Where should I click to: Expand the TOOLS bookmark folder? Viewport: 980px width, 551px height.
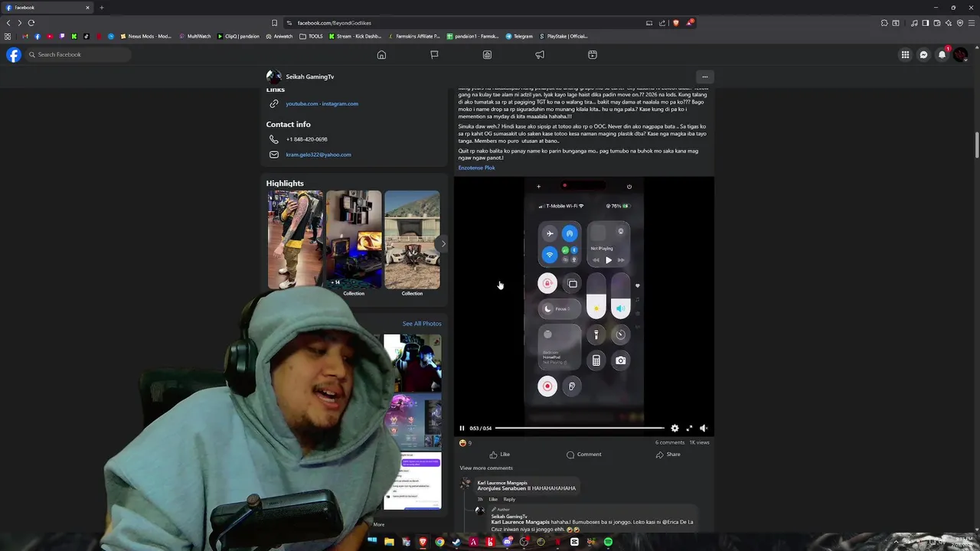[312, 36]
